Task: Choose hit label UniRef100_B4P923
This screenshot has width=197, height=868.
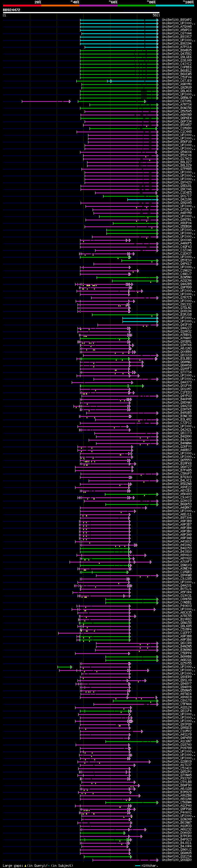Action: coord(177,839)
